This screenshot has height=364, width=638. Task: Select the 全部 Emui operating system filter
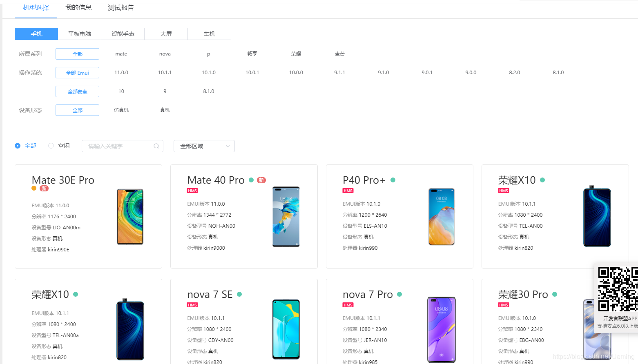tap(77, 73)
